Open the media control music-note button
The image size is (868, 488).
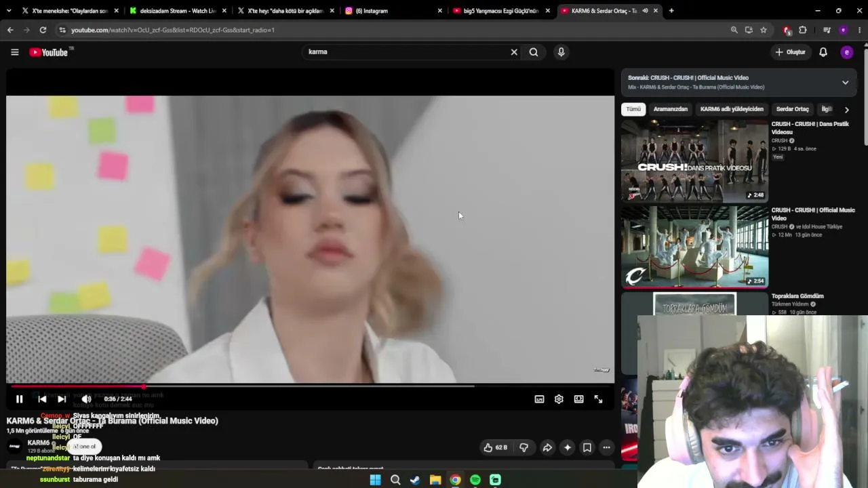(x=827, y=30)
